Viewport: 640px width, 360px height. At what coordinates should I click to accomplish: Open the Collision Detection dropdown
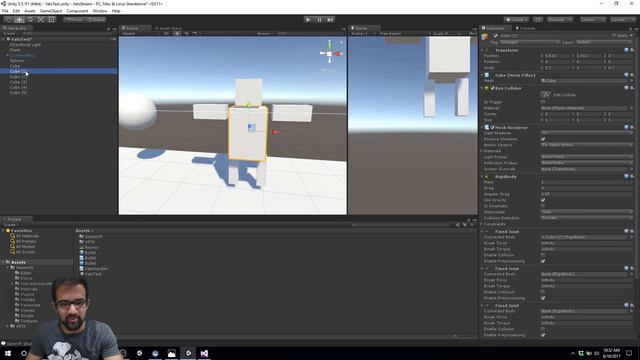586,218
